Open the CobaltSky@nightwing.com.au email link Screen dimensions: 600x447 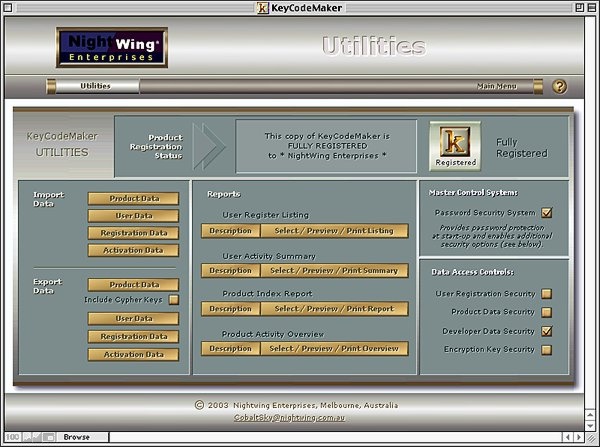pos(289,418)
